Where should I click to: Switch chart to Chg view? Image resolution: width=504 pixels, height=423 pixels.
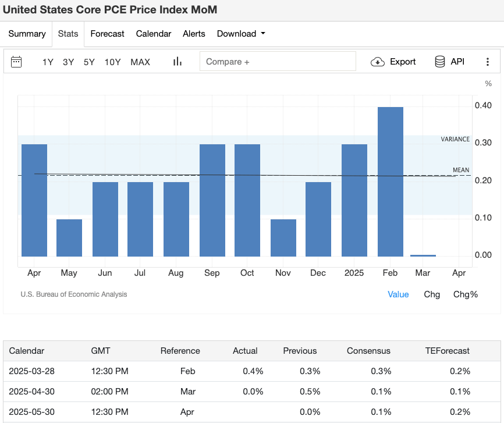click(432, 294)
